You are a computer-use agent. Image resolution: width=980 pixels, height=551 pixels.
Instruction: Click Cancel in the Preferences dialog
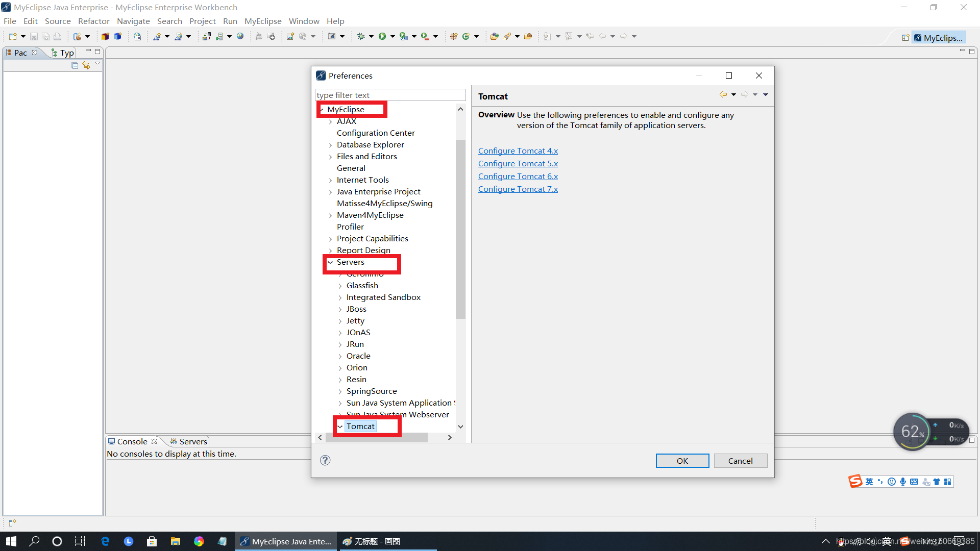pos(741,461)
